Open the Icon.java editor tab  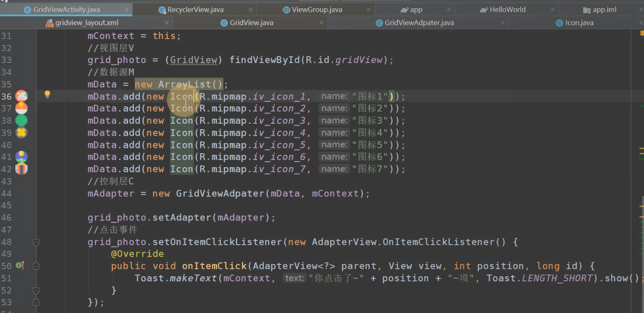(x=579, y=23)
